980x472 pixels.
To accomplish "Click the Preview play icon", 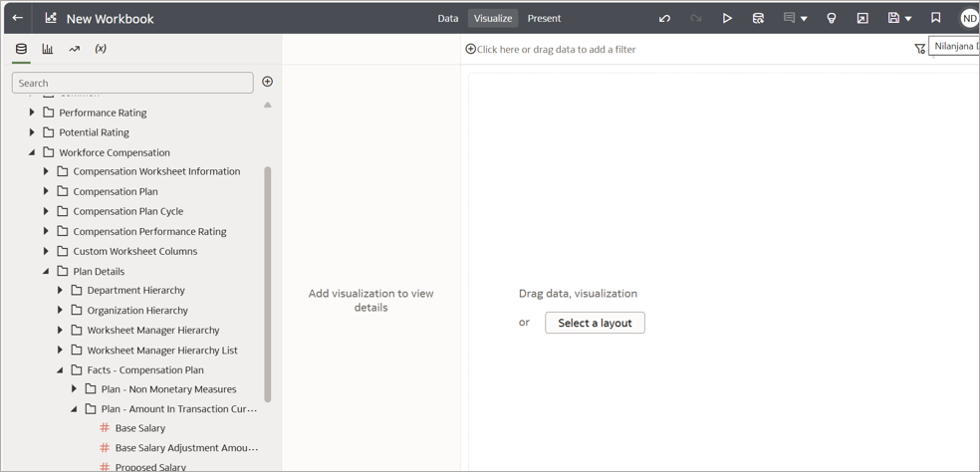I will coord(727,19).
